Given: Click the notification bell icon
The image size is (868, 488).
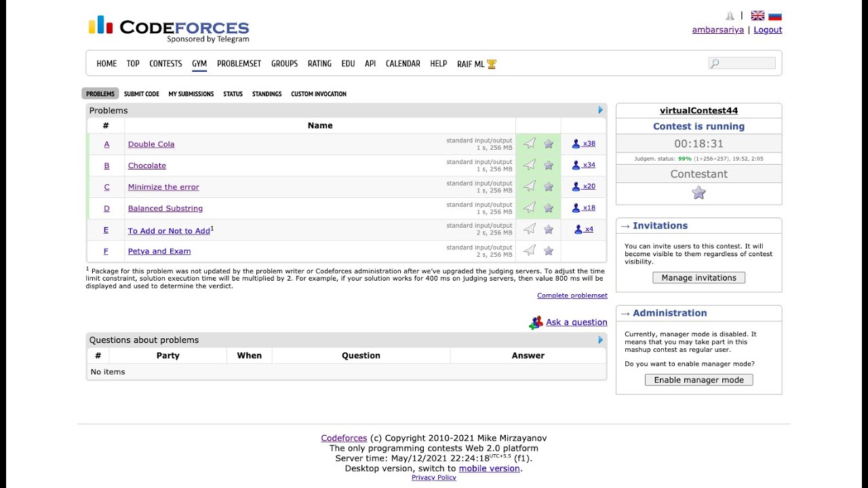Looking at the screenshot, I should [x=730, y=16].
